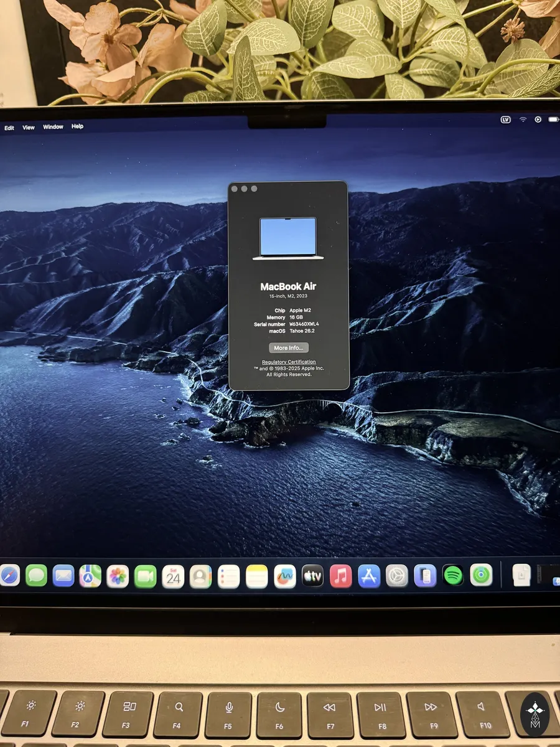Launch the Music app
Screen dimensions: 560x747
point(340,576)
